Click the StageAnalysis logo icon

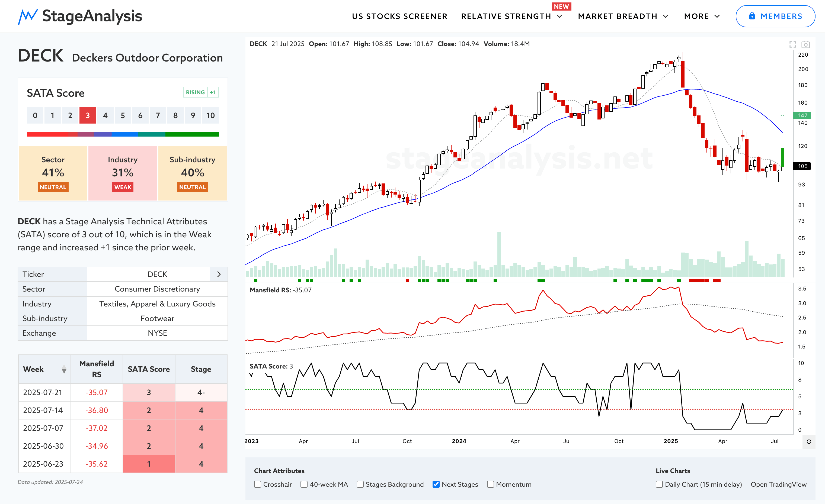[27, 16]
